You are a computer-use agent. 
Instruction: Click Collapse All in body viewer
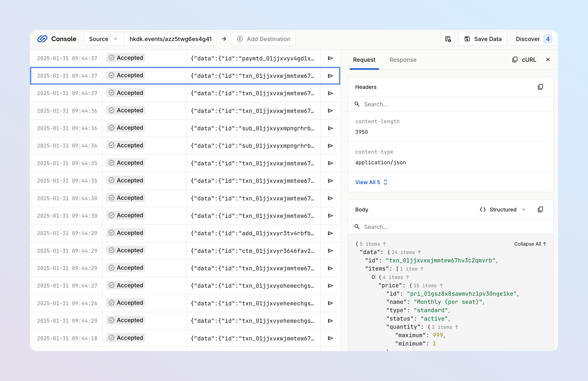530,244
